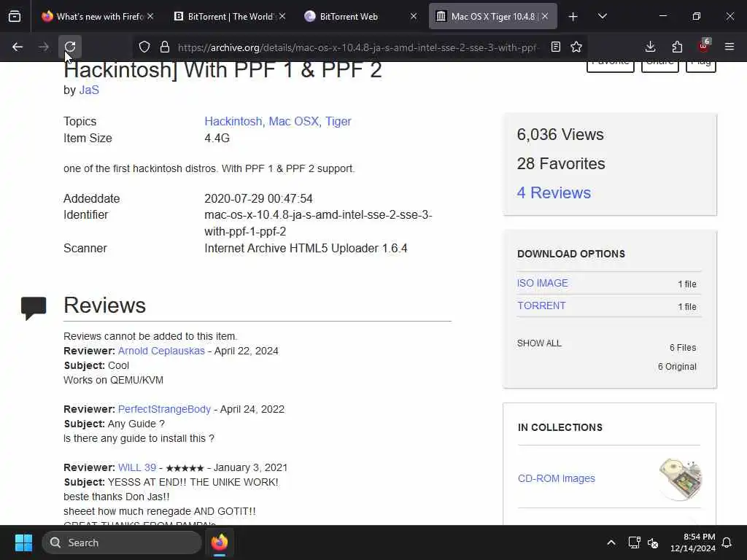
Task: Click the Firefox View icon in tab bar
Action: click(x=15, y=17)
